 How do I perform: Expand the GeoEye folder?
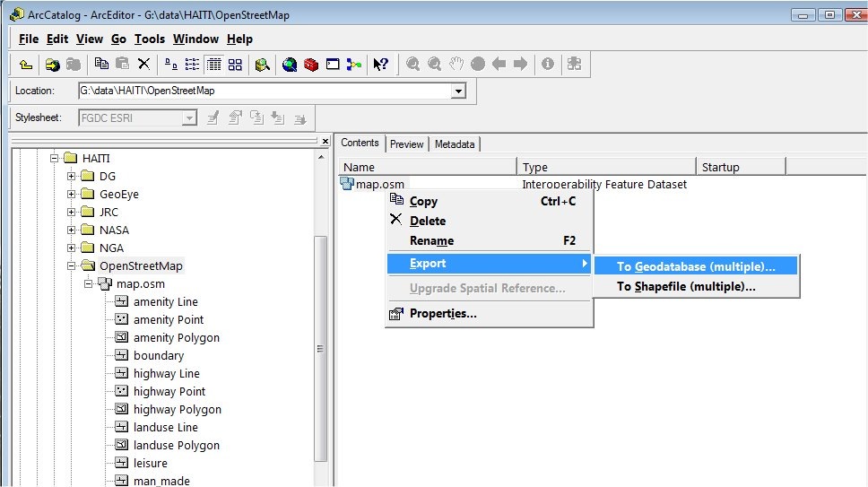click(71, 195)
